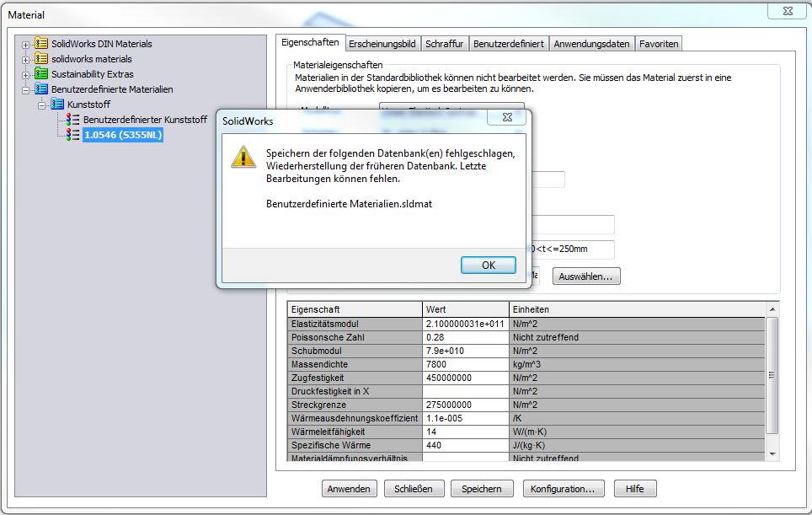The width and height of the screenshot is (812, 515).
Task: Click the Elastizitätsmodul value 2.100000031e+011
Action: [466, 324]
